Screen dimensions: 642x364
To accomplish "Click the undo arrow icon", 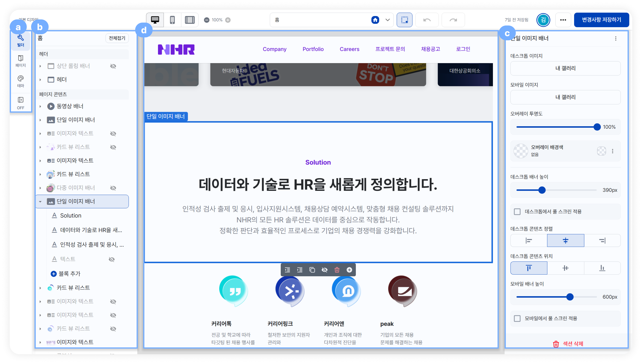I will (427, 20).
